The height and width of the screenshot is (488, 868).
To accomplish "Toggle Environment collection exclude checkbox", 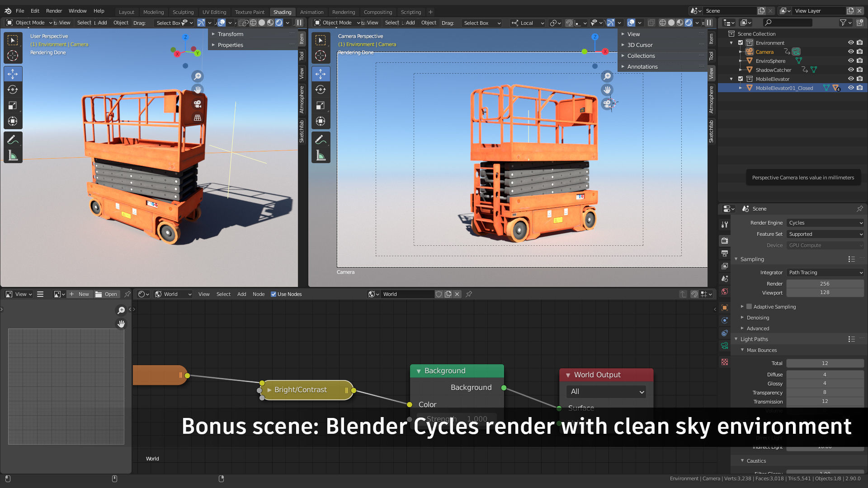I will [x=741, y=43].
